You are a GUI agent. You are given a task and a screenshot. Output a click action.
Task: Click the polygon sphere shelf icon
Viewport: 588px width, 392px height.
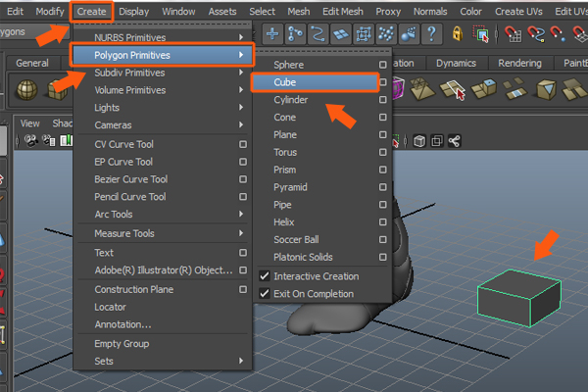click(28, 90)
